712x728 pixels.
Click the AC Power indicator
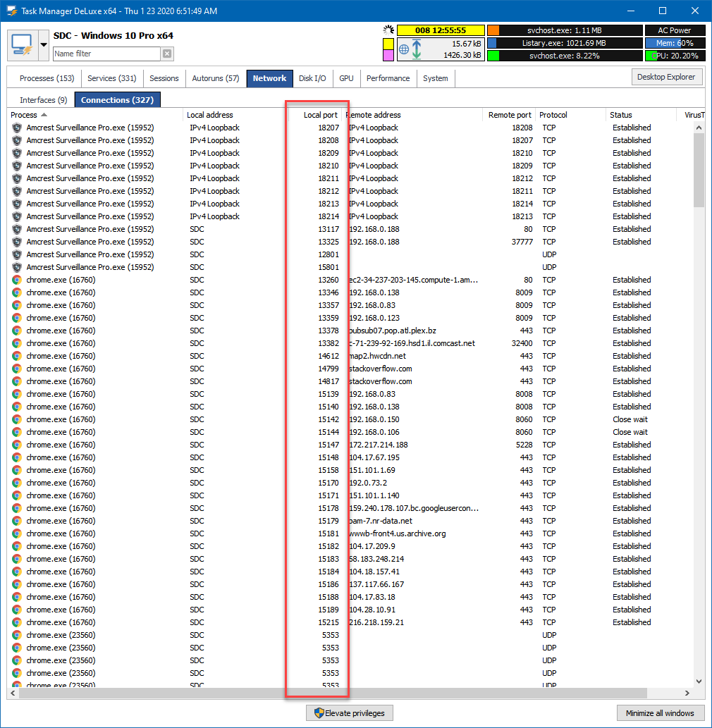[675, 30]
